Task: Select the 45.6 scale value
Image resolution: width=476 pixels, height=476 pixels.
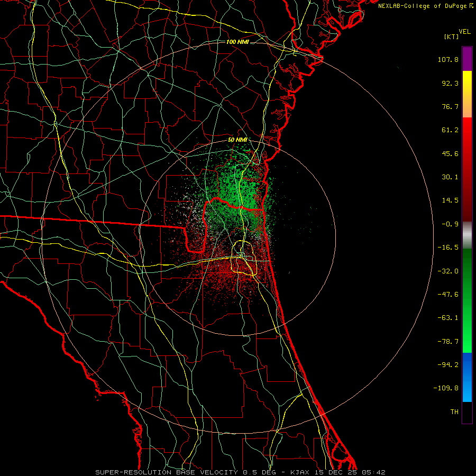Action: (450, 153)
